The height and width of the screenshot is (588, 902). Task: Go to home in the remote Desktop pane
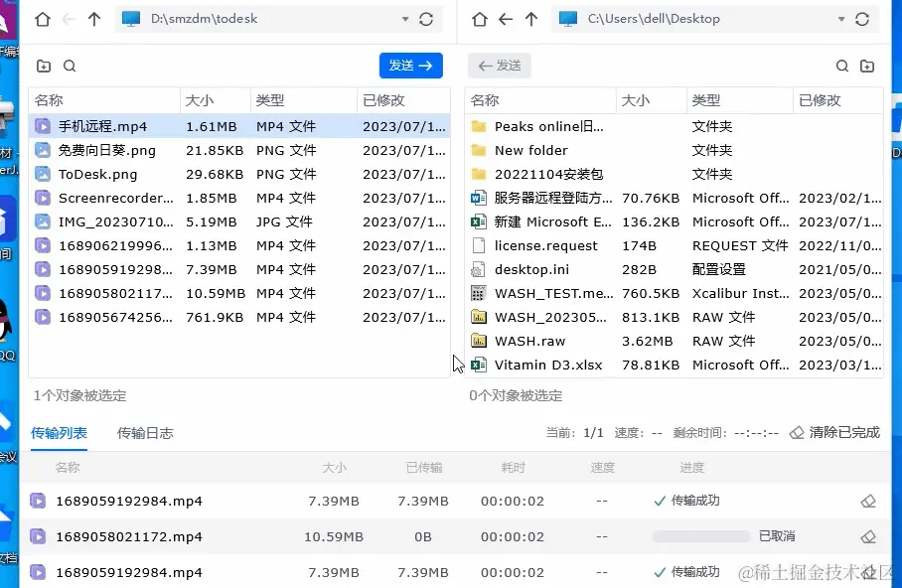coord(479,19)
